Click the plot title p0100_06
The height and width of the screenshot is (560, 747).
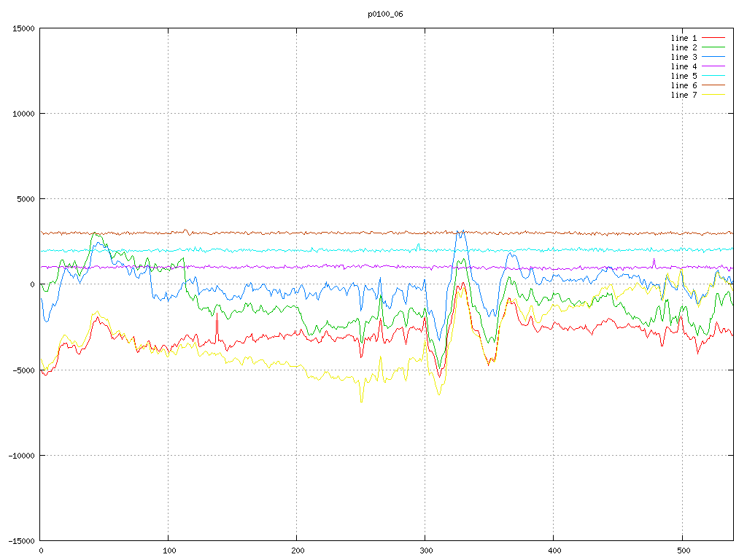pos(385,14)
